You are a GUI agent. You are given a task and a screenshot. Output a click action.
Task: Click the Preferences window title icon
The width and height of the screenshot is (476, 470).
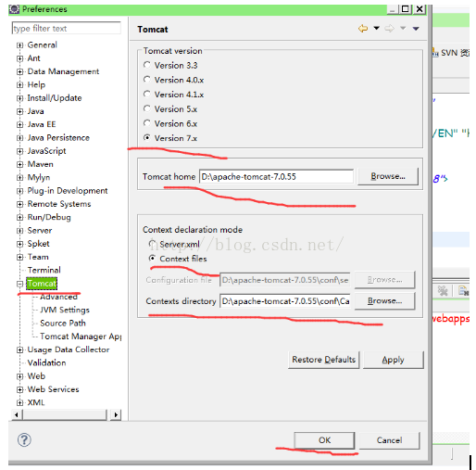pyautogui.click(x=14, y=9)
